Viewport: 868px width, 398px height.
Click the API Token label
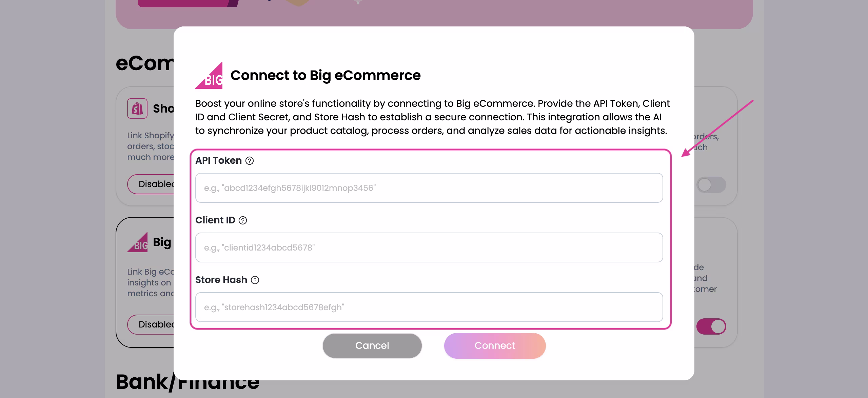(x=218, y=160)
